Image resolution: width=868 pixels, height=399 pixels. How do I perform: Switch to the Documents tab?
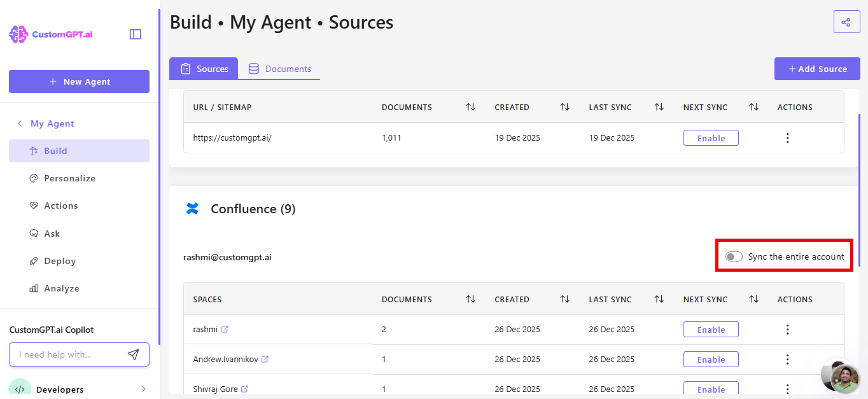(x=279, y=69)
